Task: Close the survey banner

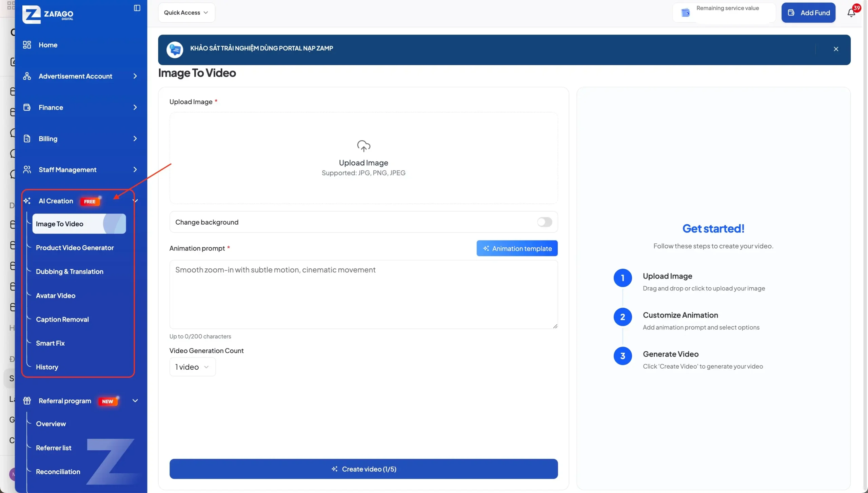Action: pos(836,49)
